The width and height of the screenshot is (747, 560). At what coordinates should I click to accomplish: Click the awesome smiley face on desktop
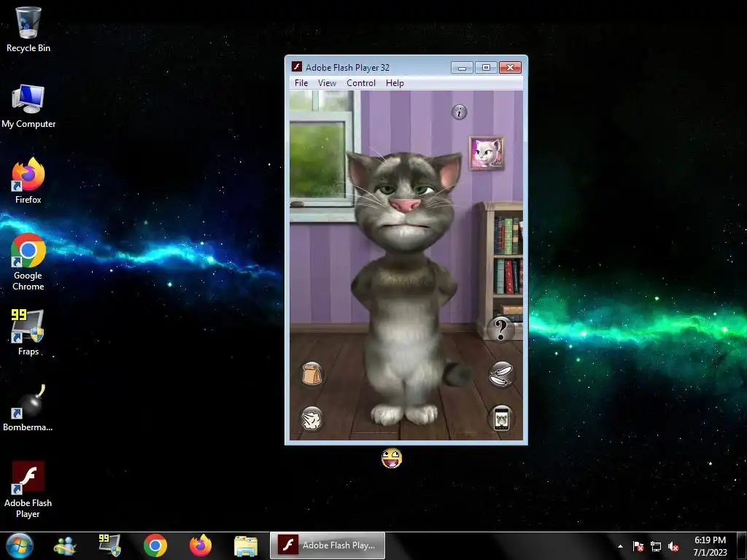[392, 458]
